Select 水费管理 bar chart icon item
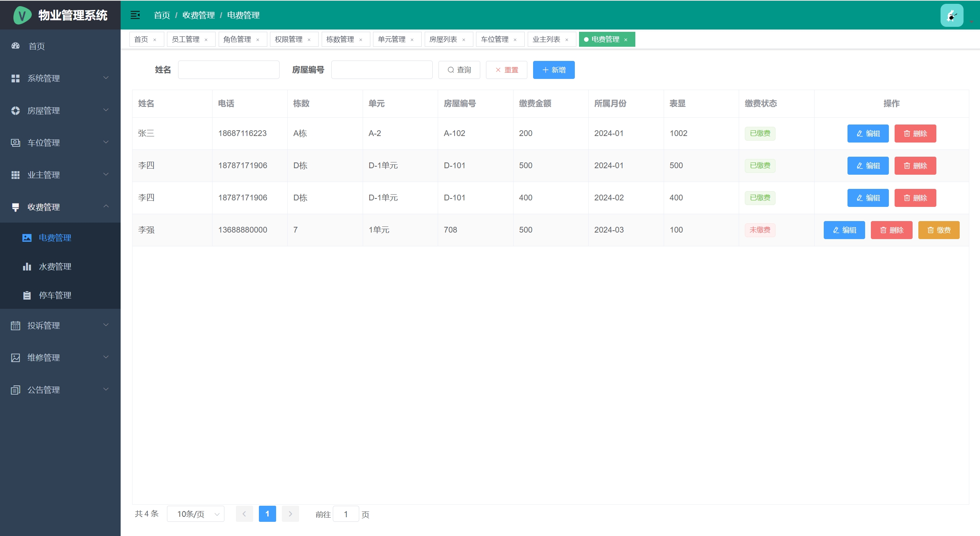 coord(27,267)
